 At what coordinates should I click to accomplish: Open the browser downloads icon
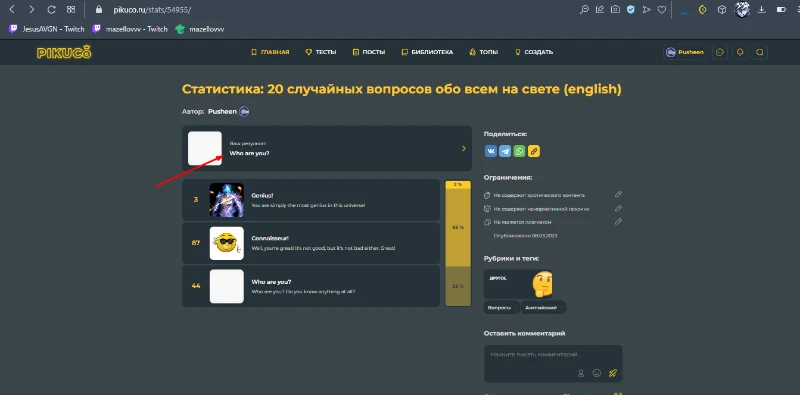coord(762,10)
